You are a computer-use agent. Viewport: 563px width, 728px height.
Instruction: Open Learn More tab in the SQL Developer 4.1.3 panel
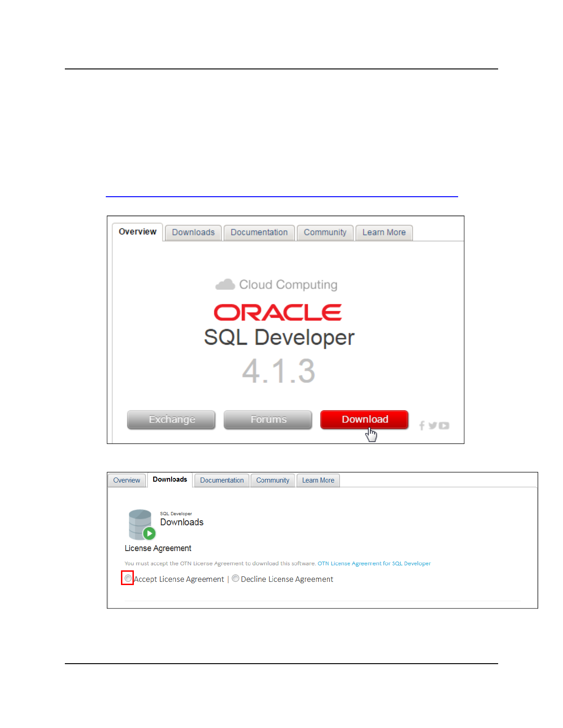pyautogui.click(x=384, y=233)
